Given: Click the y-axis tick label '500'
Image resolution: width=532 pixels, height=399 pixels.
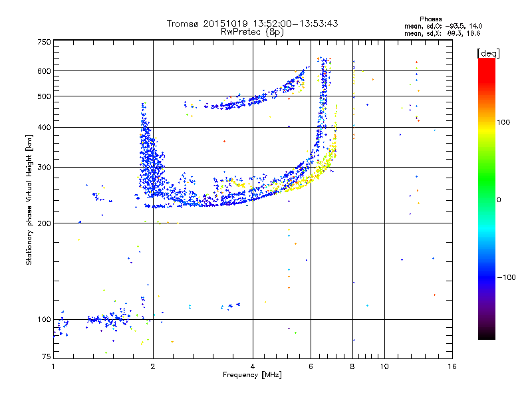Looking at the screenshot, I should 44,96.
